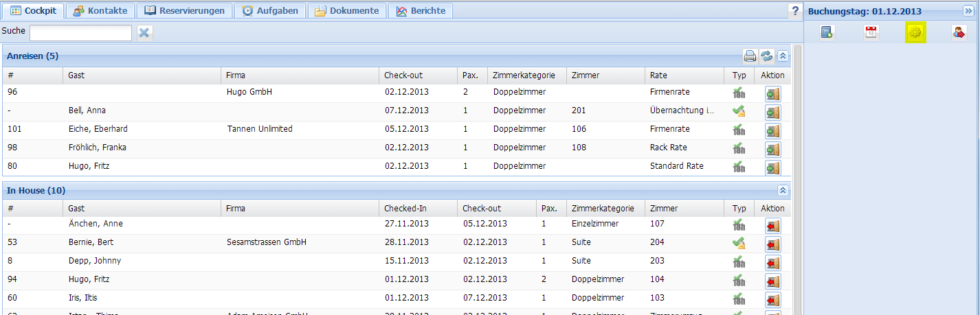This screenshot has height=315, width=980.
Task: Check in Hugo GmbH reservation 96
Action: click(x=773, y=94)
